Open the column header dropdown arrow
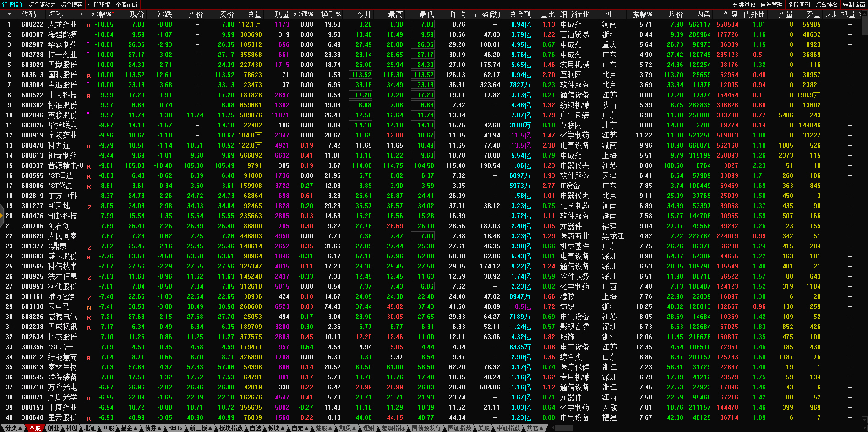This screenshot has height=432, width=868. (9, 14)
